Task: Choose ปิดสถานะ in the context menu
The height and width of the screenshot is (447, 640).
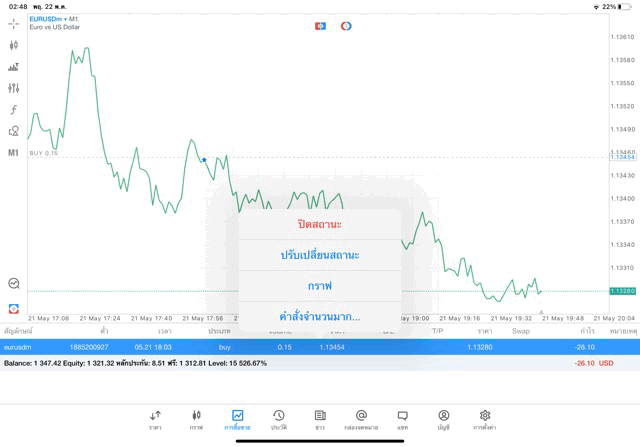Action: [x=320, y=224]
